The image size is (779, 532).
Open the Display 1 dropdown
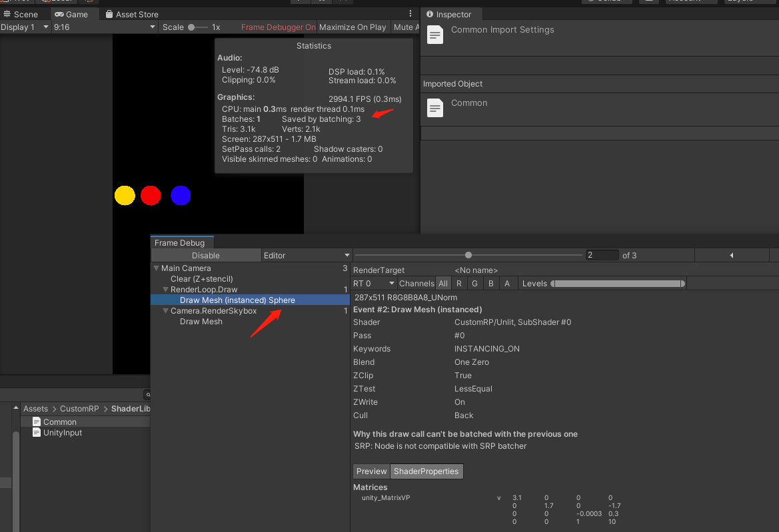point(25,27)
